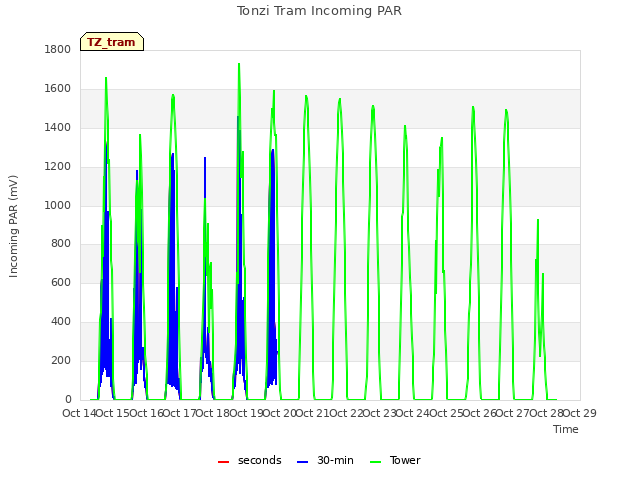This screenshot has height=480, width=640.
Task: Click the 'Time' x-axis label
Action: click(x=566, y=429)
